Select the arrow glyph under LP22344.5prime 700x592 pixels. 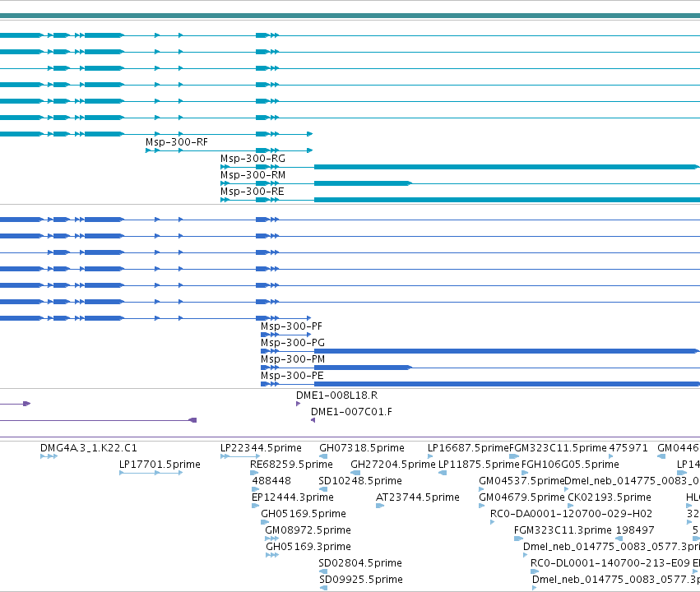pyautogui.click(x=240, y=456)
